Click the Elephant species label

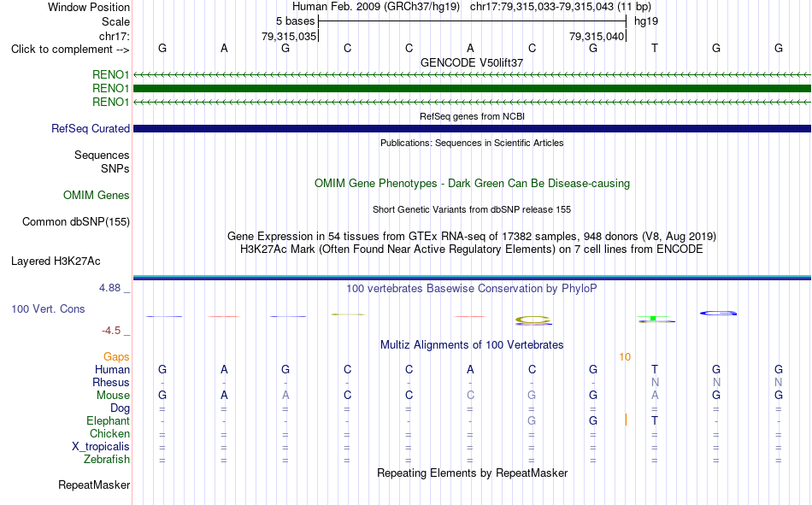109,420
